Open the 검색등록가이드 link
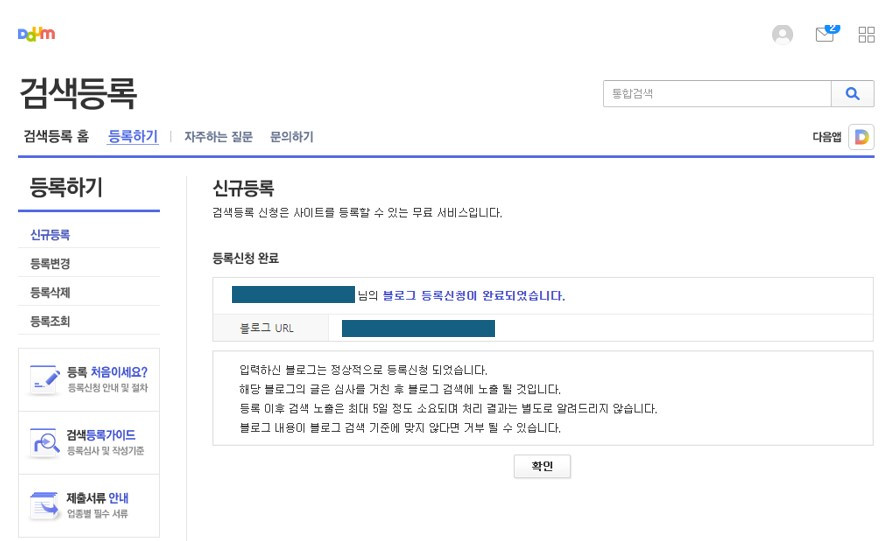 [x=101, y=435]
